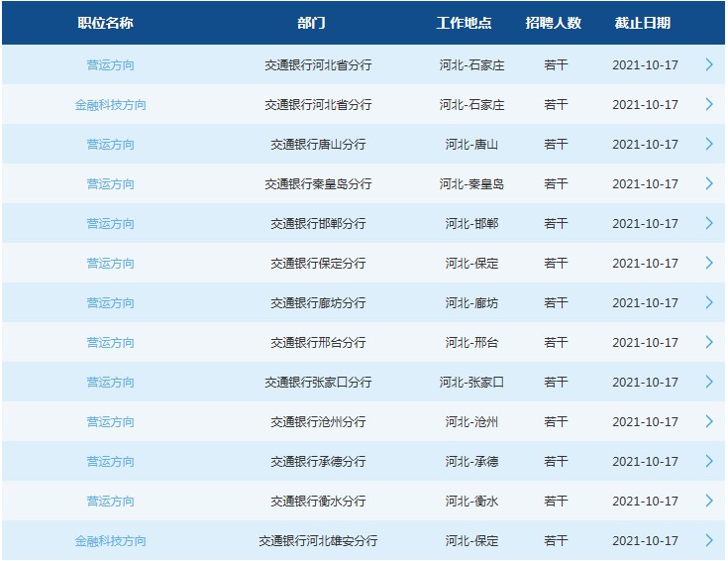Open 金融科技方向 link for 交通银行河北雄安分行
Screen dimensions: 728x561
coord(110,541)
